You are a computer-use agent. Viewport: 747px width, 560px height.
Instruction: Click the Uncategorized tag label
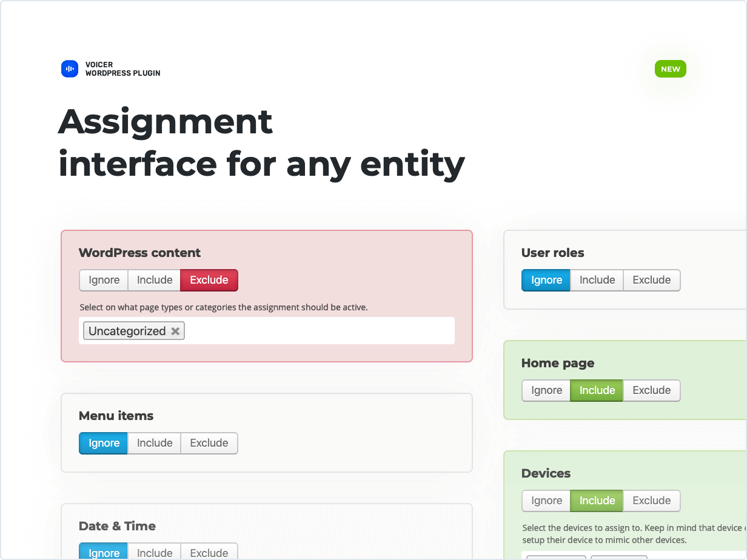(127, 331)
